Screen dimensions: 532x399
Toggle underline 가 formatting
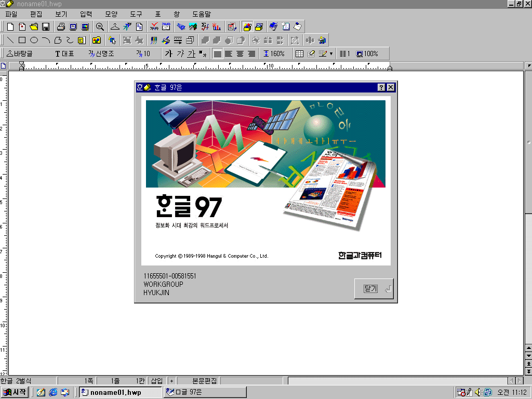pos(192,54)
